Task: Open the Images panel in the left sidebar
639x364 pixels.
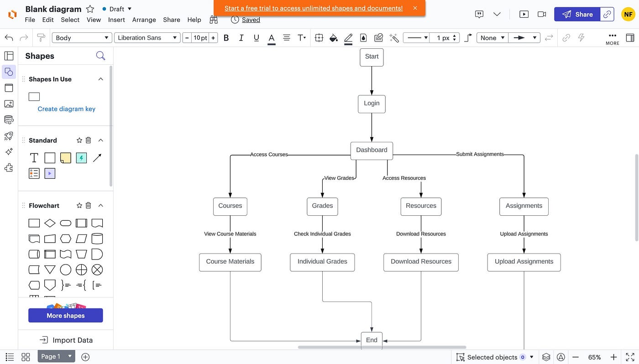Action: (x=9, y=104)
